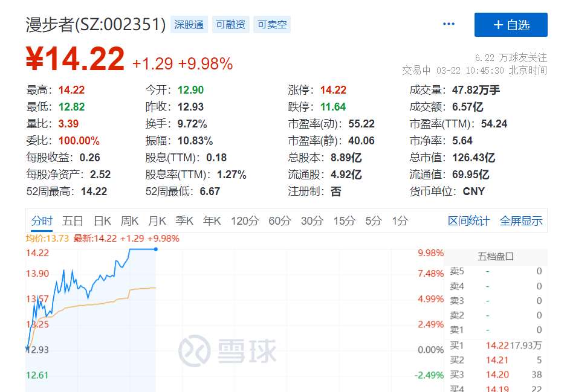The image size is (567, 392).
Task: Select the 30分 interval tab
Action: [x=312, y=220]
